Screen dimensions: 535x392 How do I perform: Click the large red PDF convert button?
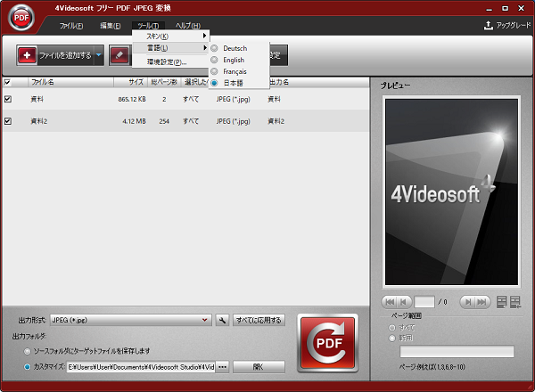(327, 342)
